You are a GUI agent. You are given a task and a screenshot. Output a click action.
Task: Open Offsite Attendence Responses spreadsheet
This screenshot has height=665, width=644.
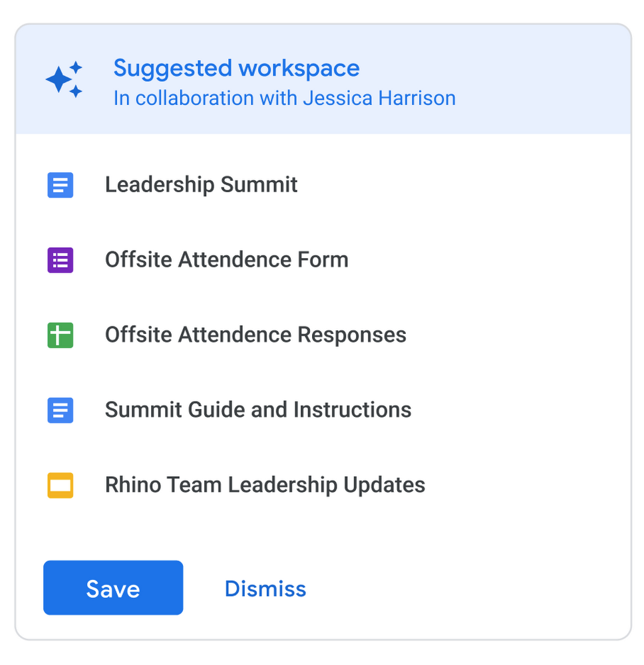pos(255,335)
